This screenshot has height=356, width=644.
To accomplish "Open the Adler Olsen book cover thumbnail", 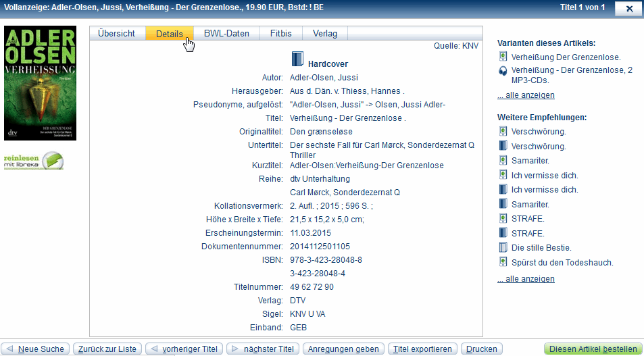I will point(40,83).
